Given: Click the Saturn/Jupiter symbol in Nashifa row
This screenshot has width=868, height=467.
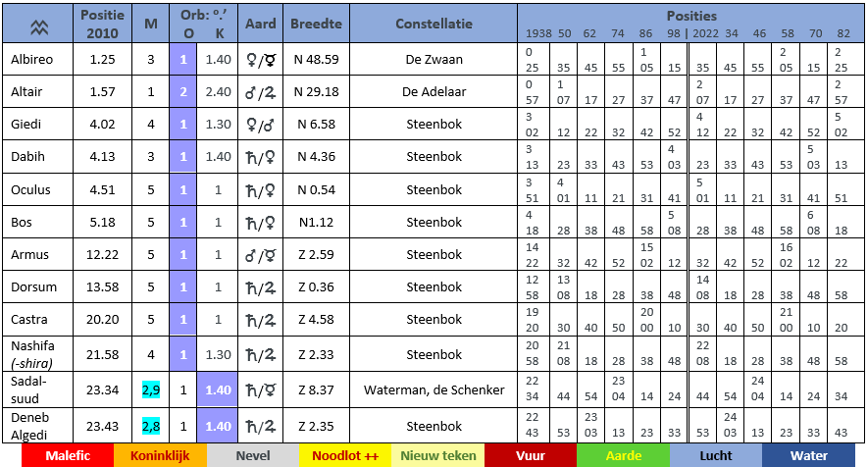Looking at the screenshot, I should pyautogui.click(x=260, y=354).
